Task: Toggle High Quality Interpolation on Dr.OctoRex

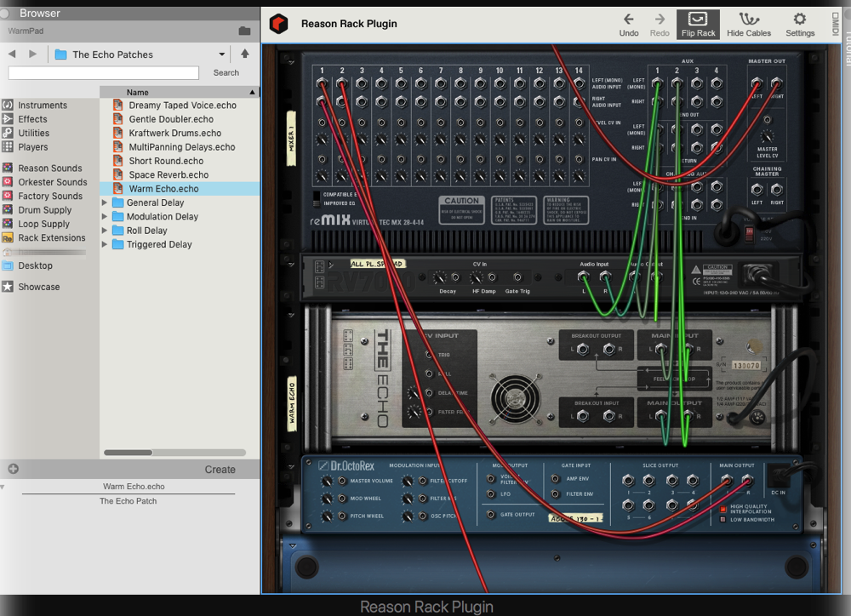Action: [x=724, y=509]
